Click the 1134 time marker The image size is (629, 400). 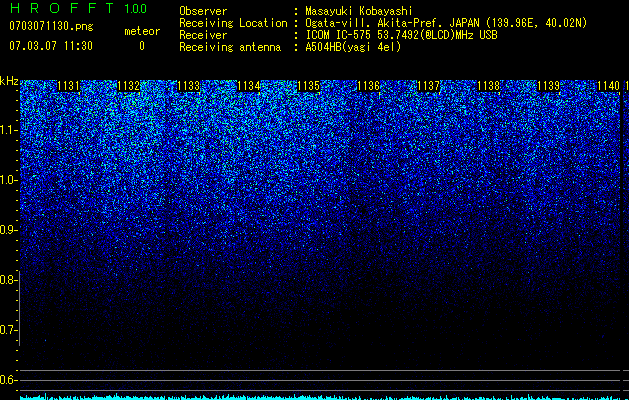coord(249,86)
